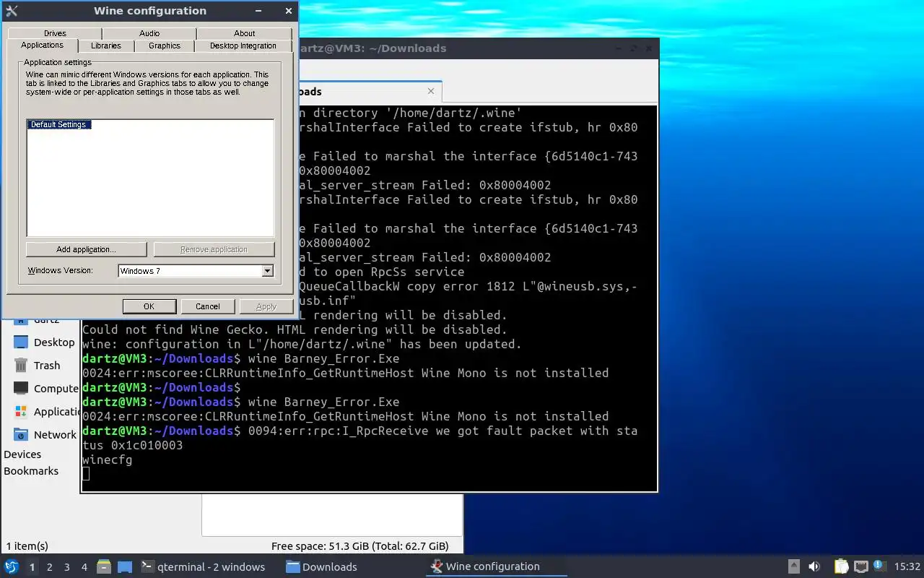924x578 pixels.
Task: Switch to workspace 4
Action: (84, 566)
